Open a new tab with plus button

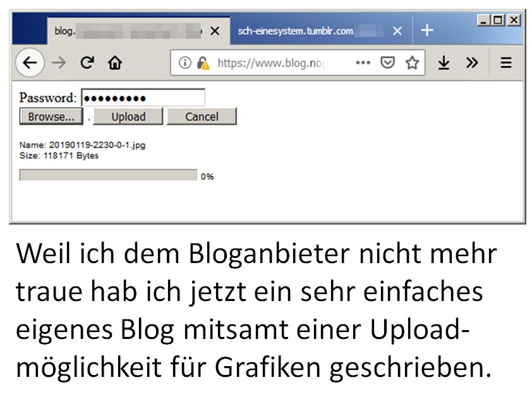(427, 30)
